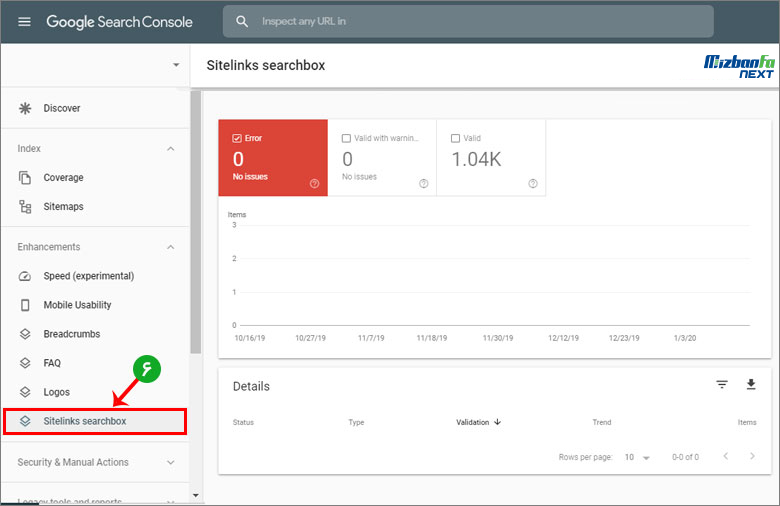Focus the Inspect any URL field
This screenshot has height=506, width=780.
tap(468, 21)
